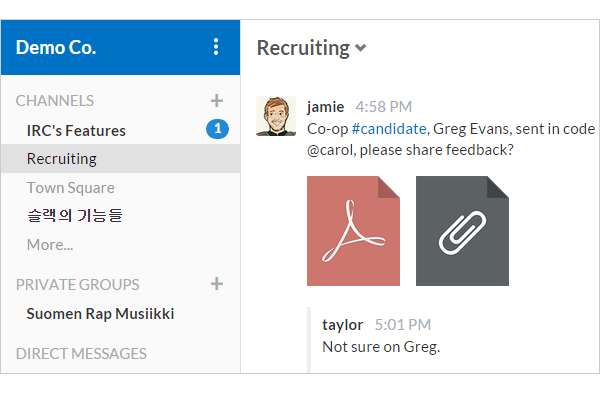The height and width of the screenshot is (393, 600).
Task: Click the Direct Messages section header
Action: click(81, 354)
